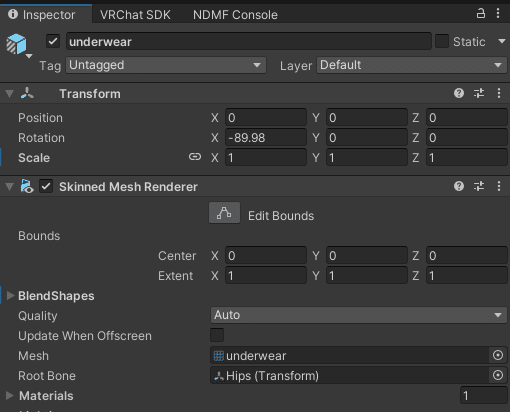The width and height of the screenshot is (510, 412).
Task: Click the Position Z field
Action: point(467,117)
